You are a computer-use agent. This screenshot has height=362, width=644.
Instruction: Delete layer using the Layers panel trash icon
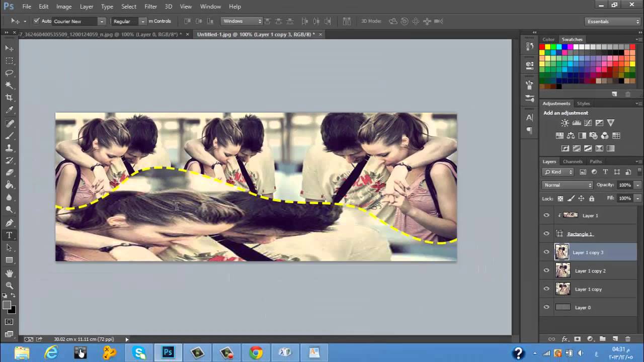627,339
